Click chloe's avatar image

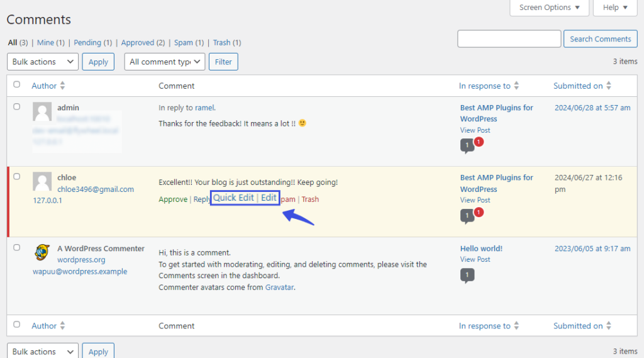(x=42, y=182)
